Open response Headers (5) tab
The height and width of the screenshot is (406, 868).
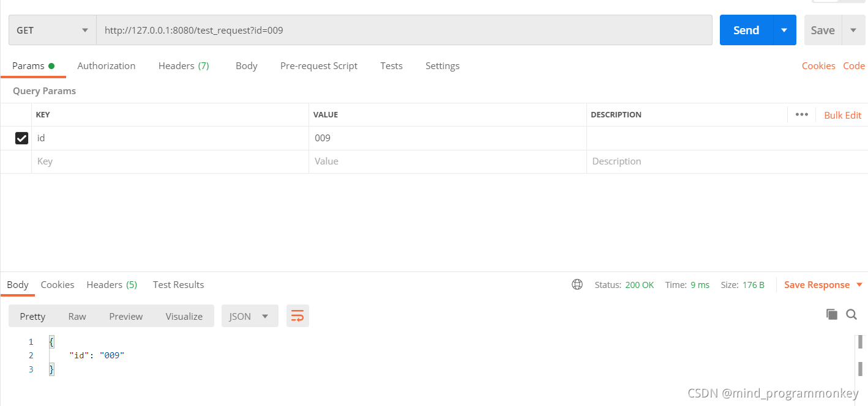click(112, 285)
